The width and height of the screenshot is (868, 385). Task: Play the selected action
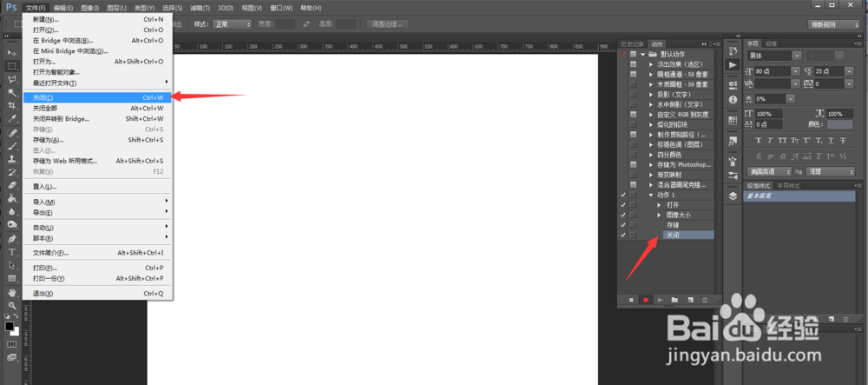(660, 300)
